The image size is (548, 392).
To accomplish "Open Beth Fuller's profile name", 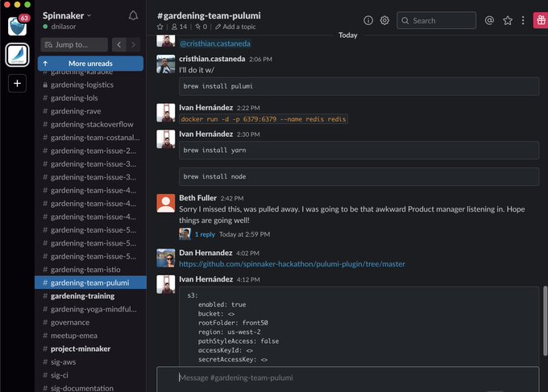I will [197, 198].
